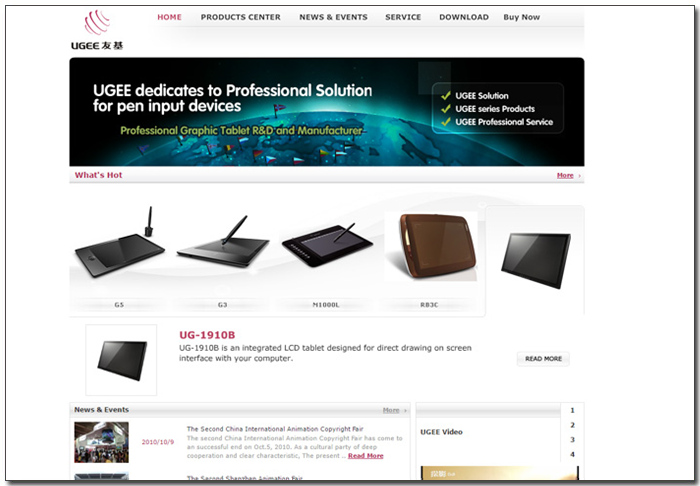Open the HOME menu item
This screenshot has width=700, height=486.
[x=169, y=17]
